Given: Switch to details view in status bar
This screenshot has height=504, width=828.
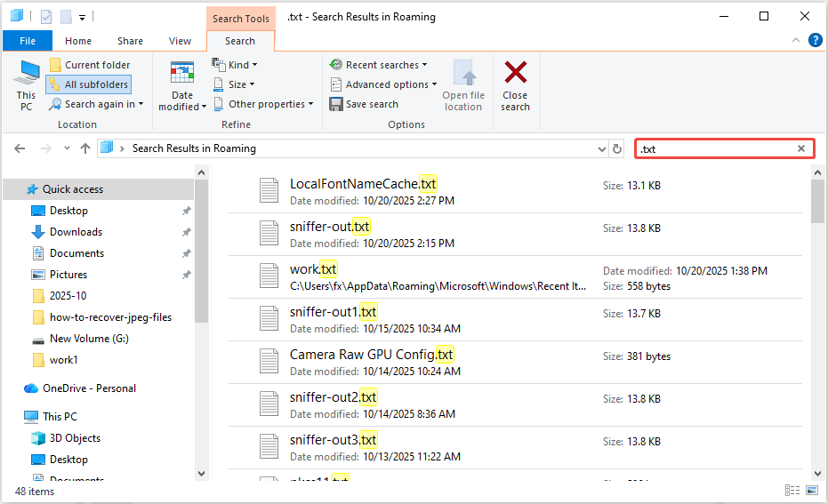Looking at the screenshot, I should (792, 491).
